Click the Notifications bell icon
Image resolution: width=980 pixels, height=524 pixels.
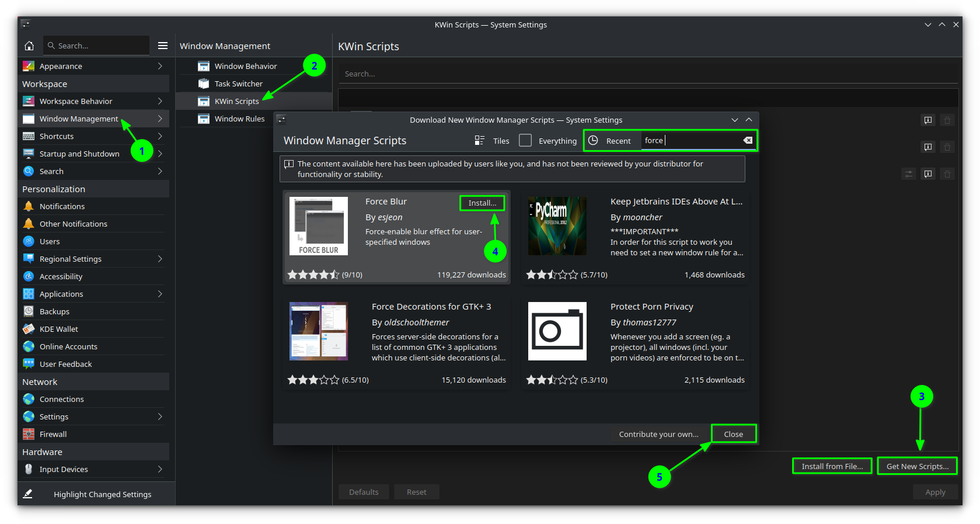(x=29, y=206)
